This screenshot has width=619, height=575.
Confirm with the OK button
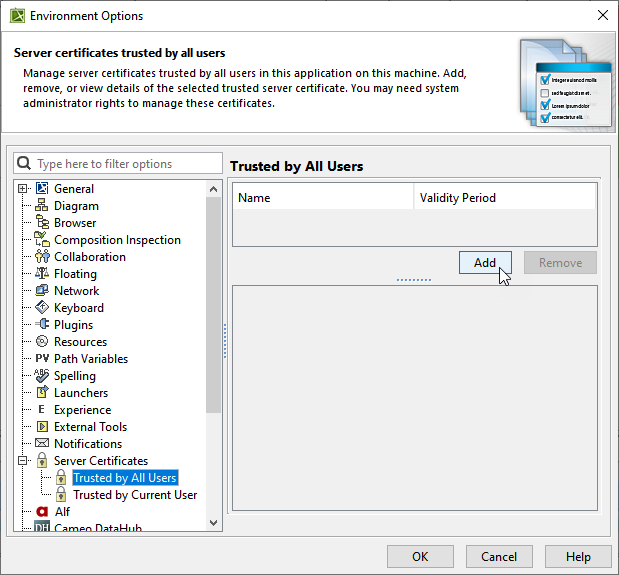pyautogui.click(x=420, y=556)
